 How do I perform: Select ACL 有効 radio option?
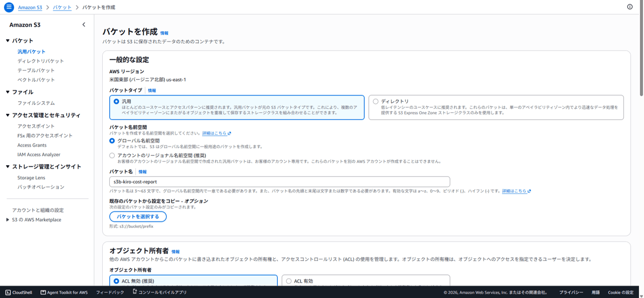pyautogui.click(x=289, y=281)
